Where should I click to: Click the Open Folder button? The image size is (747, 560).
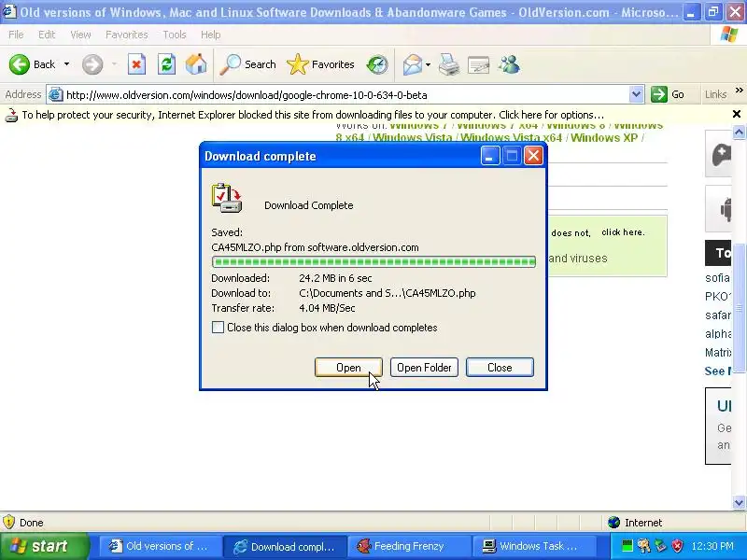(424, 367)
